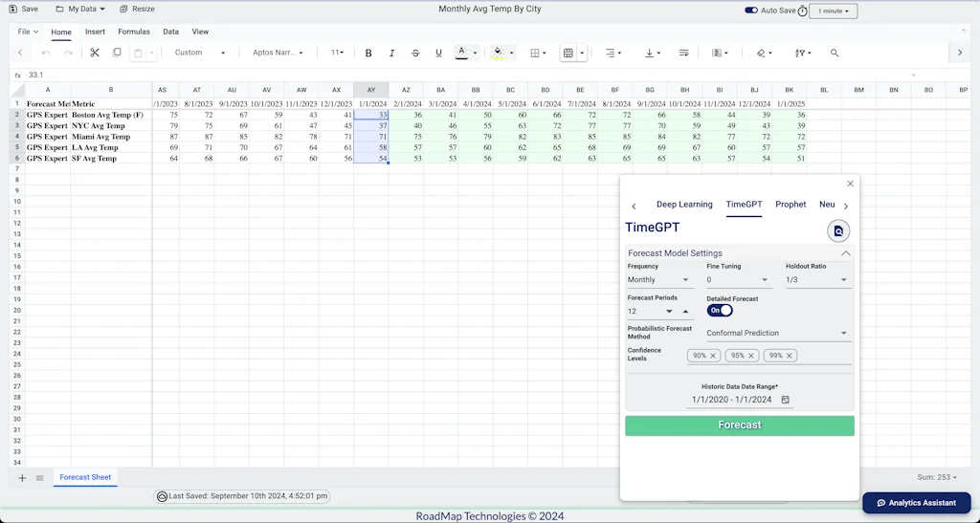
Task: Open the Frequency Monthly dropdown
Action: point(658,280)
